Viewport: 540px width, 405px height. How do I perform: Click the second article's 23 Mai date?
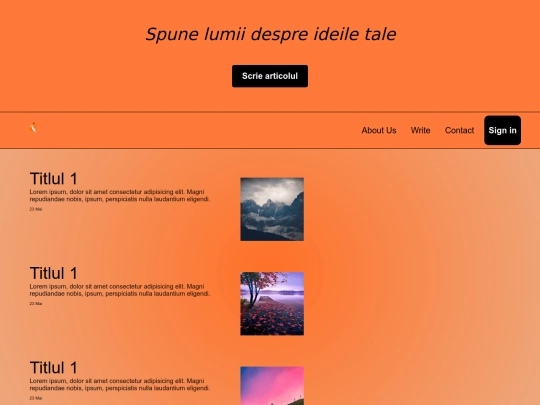[36, 303]
